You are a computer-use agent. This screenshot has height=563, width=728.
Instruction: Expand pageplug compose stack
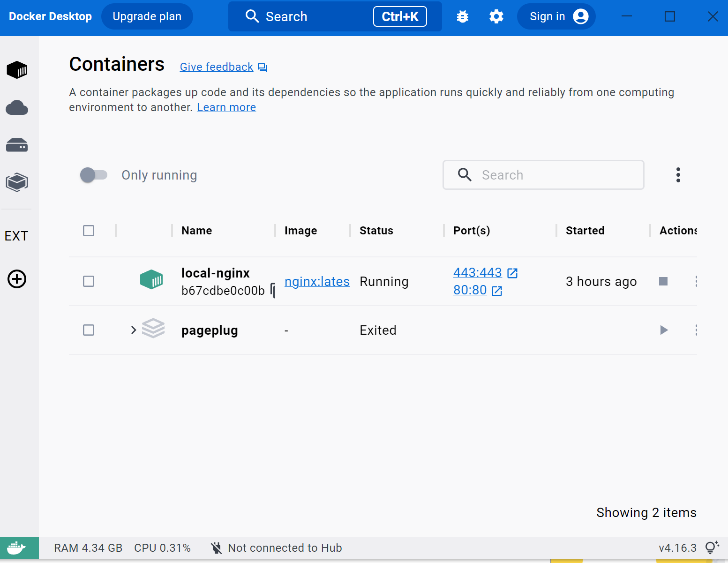coord(134,330)
